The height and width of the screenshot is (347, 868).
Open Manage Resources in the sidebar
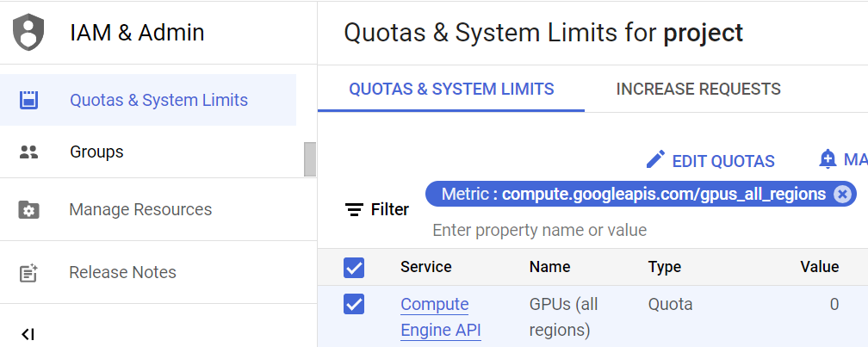point(140,210)
